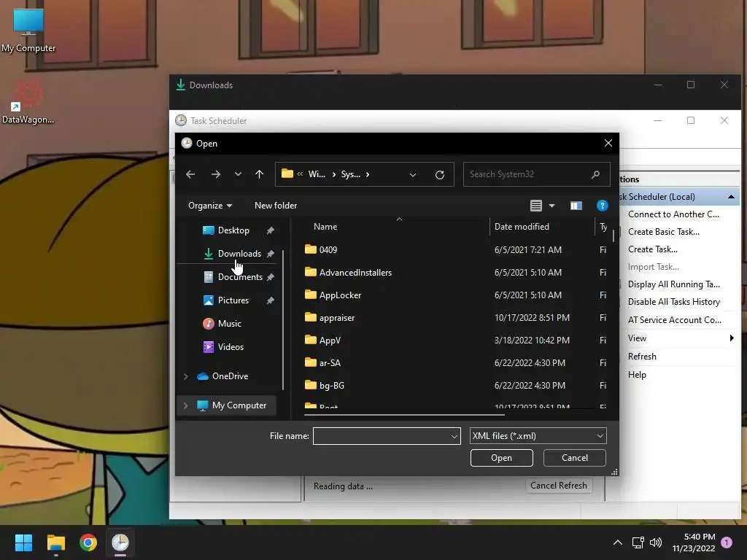Select the ar-SA folder
The image size is (747, 560).
point(330,363)
